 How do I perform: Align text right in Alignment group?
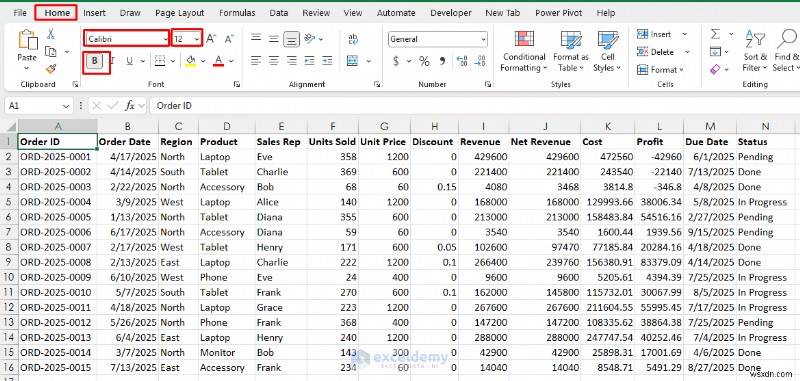click(292, 61)
